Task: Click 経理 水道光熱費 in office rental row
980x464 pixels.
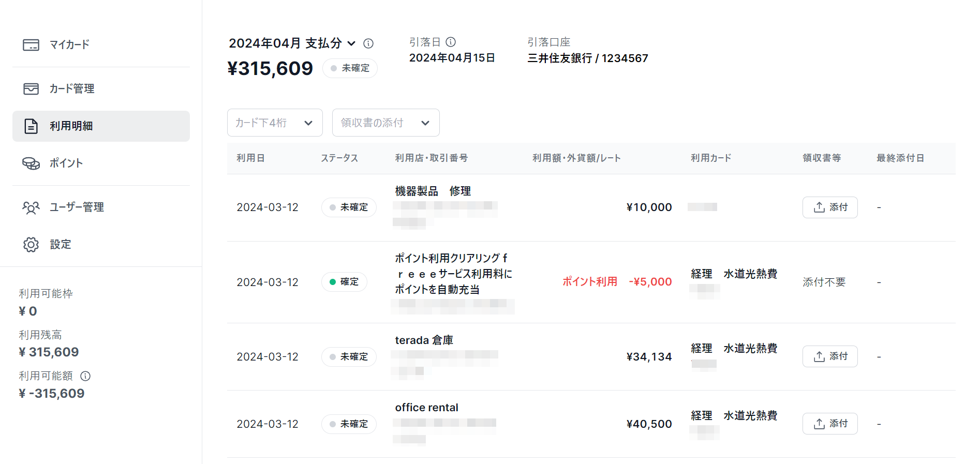Action: point(734,416)
